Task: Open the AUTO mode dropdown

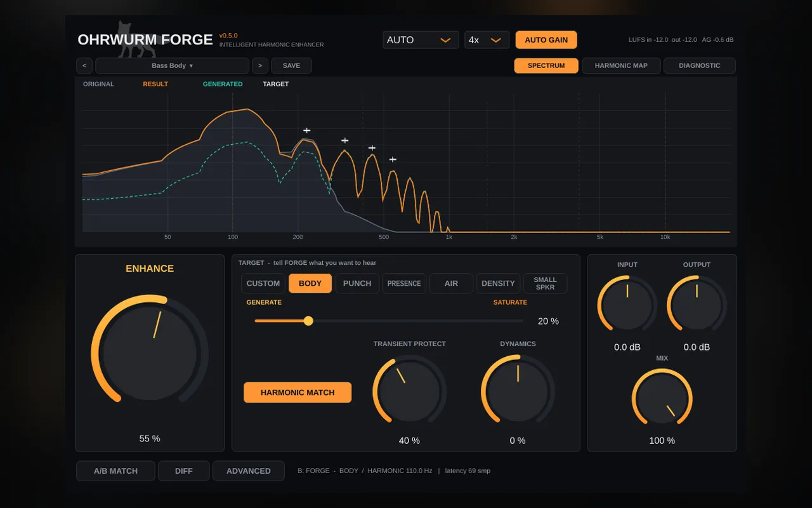Action: tap(421, 40)
